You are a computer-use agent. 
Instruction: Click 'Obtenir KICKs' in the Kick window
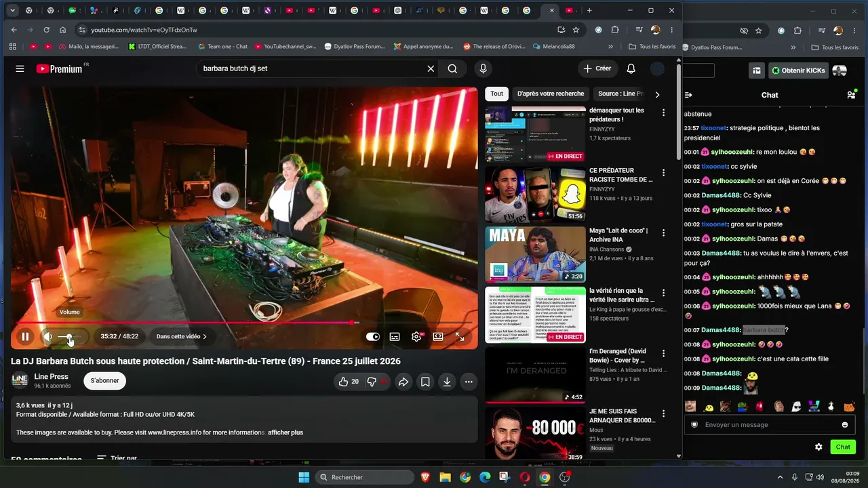[797, 70]
